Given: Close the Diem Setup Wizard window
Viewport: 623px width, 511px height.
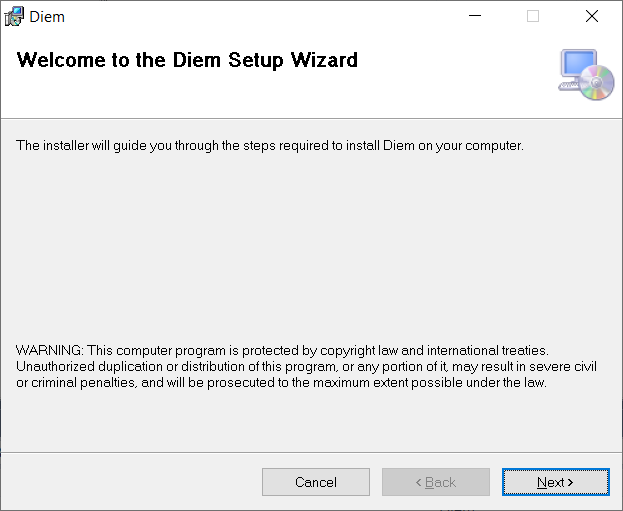Looking at the screenshot, I should point(591,16).
